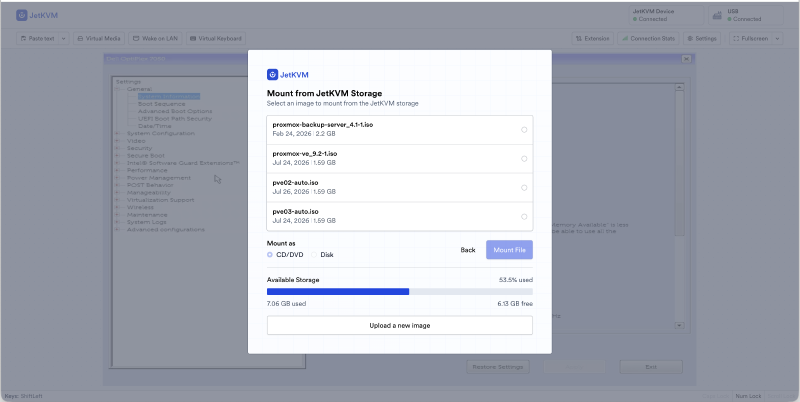Collapse the General tree node
The width and height of the screenshot is (800, 402).
(x=117, y=89)
